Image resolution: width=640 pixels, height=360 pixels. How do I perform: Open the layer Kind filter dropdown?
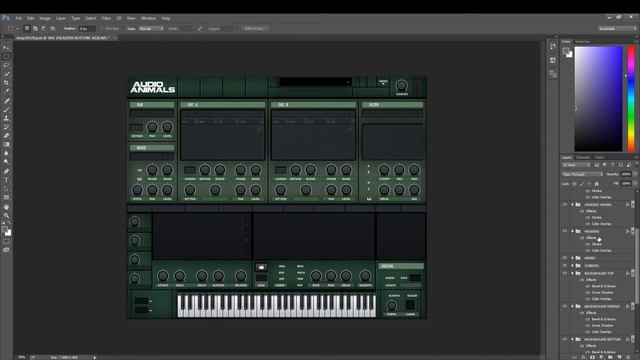pos(576,165)
